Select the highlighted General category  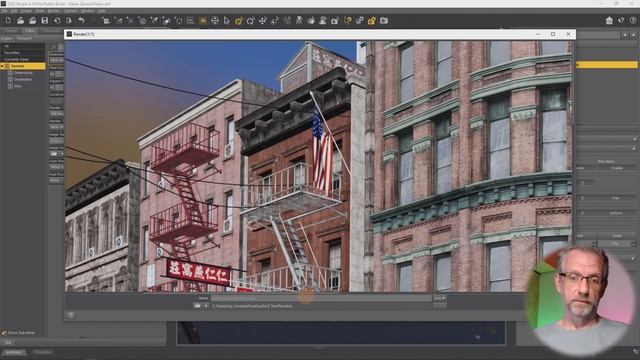click(x=23, y=66)
